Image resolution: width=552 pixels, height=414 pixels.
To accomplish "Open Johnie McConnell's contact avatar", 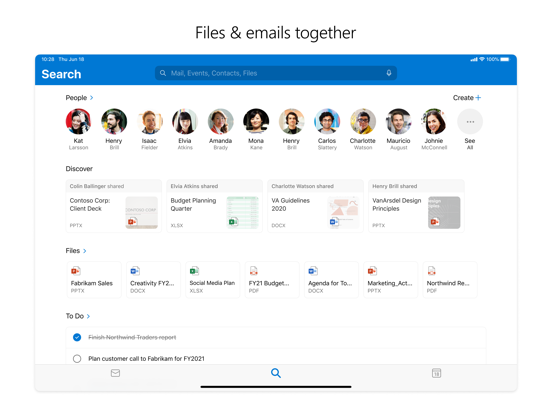I will (434, 121).
